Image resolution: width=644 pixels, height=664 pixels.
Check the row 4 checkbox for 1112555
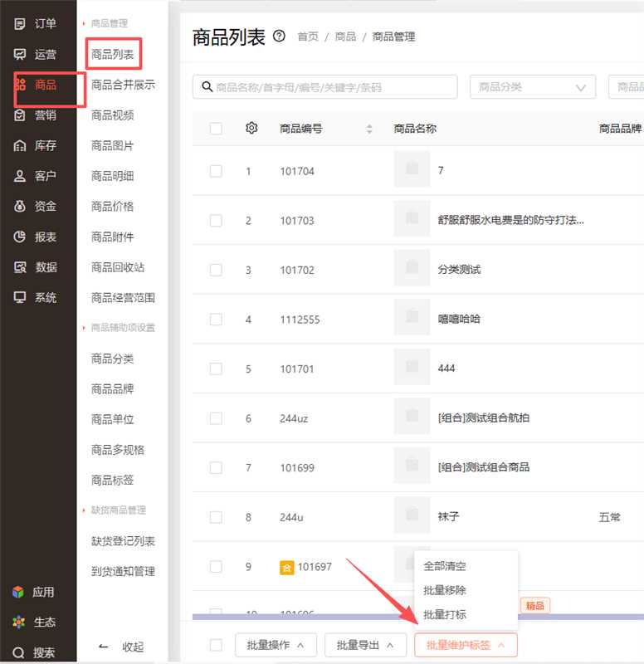coord(216,320)
